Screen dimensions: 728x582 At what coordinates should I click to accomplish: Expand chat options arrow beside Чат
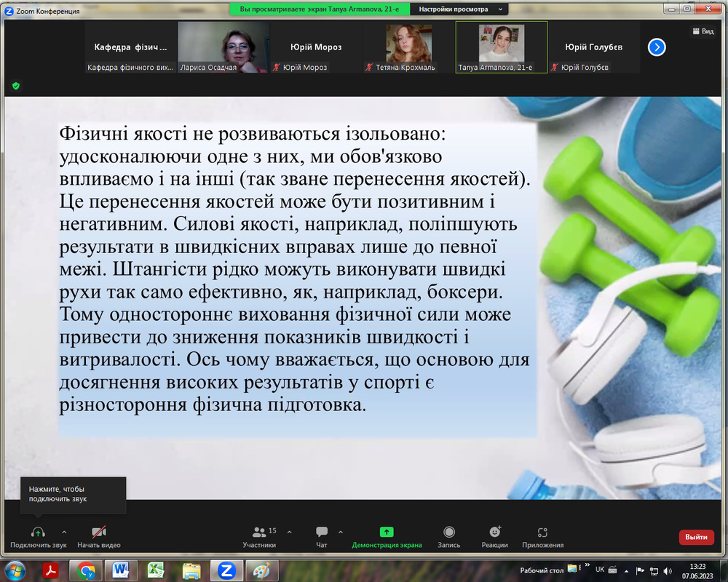pos(340,532)
